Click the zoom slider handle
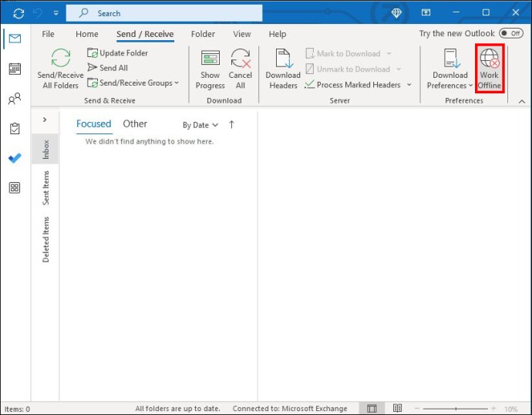This screenshot has height=415, width=532. tap(456, 409)
